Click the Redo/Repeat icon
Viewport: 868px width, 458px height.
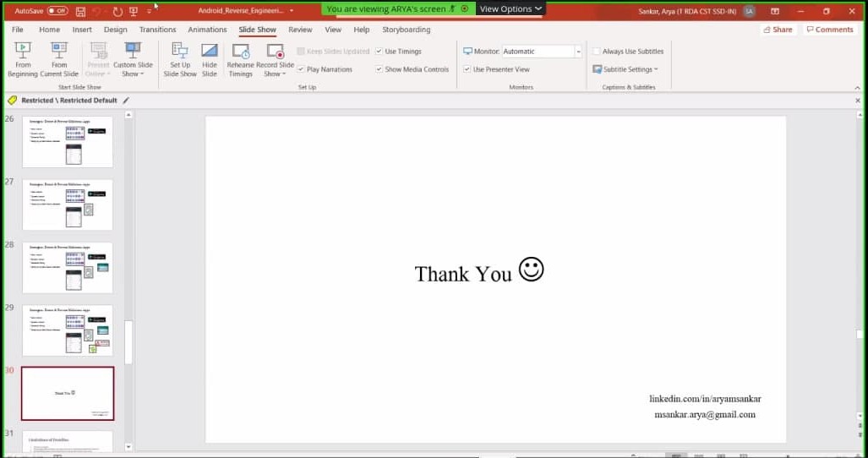click(117, 11)
